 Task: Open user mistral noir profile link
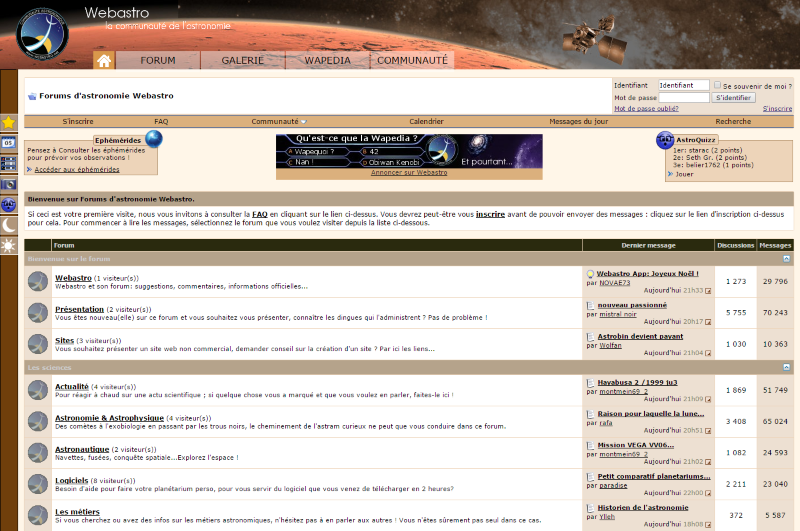[618, 314]
